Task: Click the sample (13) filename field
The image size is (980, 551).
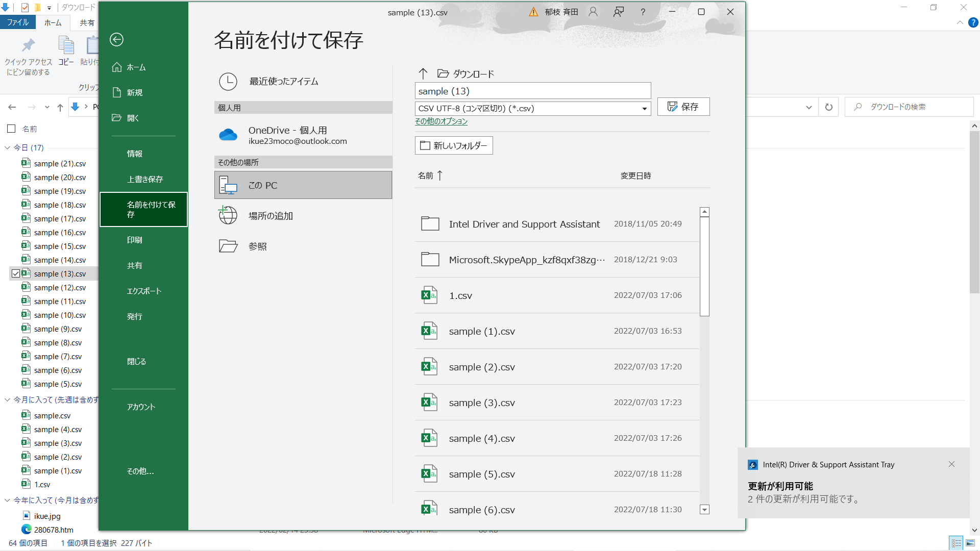Action: pos(532,91)
